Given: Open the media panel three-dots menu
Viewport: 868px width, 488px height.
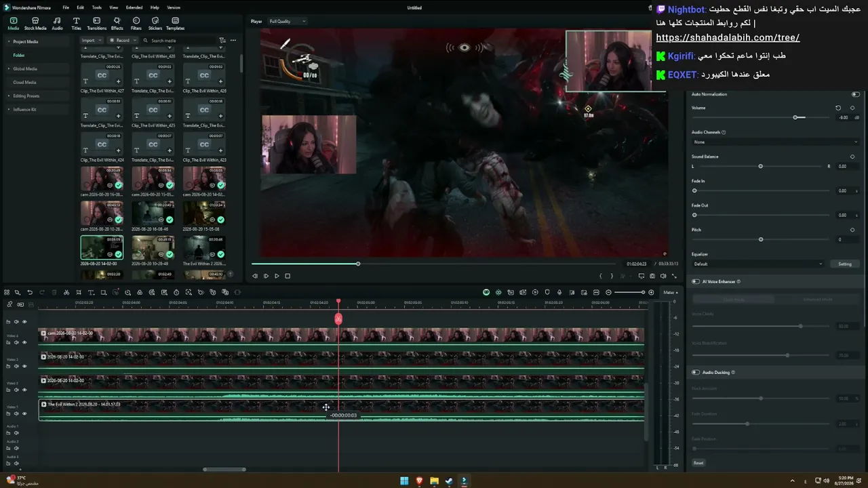Looking at the screenshot, I should click(233, 40).
